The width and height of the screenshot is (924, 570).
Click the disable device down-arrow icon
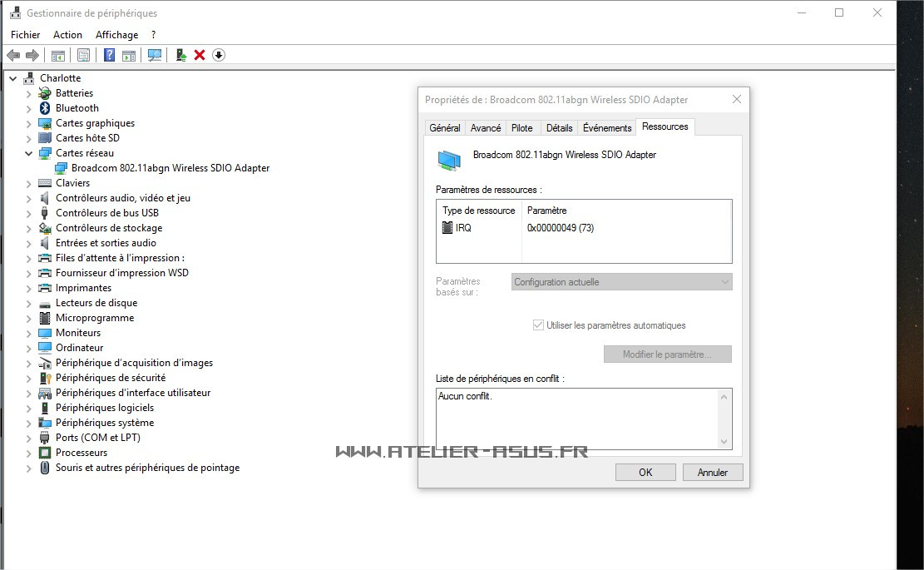(219, 55)
